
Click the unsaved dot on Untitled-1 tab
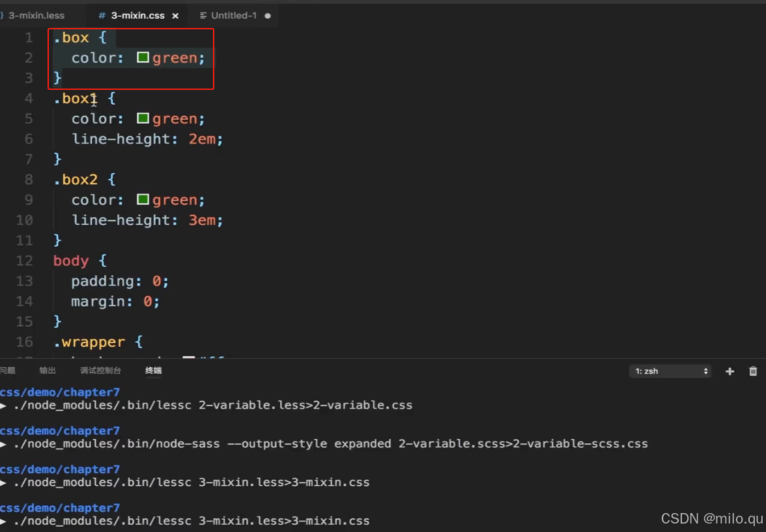(268, 16)
